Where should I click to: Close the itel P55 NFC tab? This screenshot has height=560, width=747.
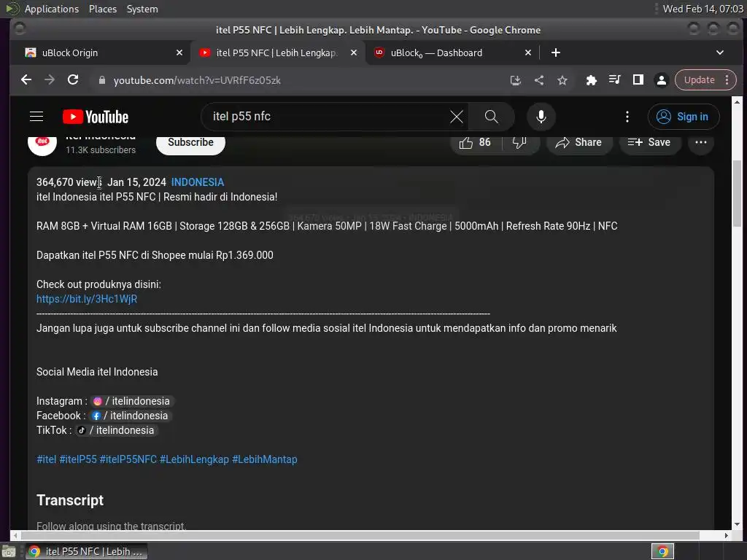click(x=354, y=52)
